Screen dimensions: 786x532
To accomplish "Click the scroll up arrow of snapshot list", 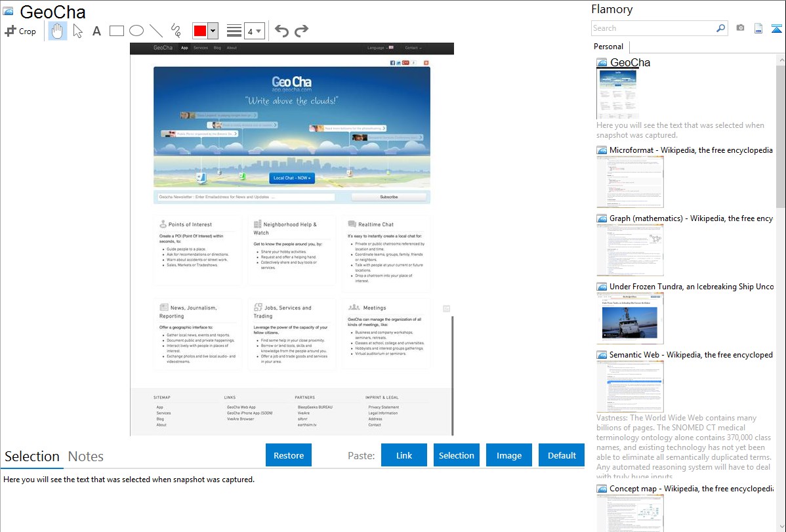I will point(781,60).
